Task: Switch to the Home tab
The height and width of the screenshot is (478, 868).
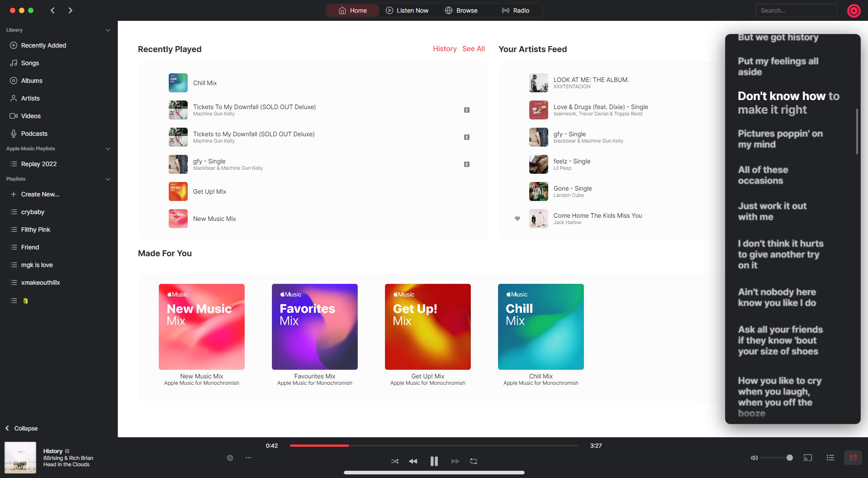Action: pos(353,10)
